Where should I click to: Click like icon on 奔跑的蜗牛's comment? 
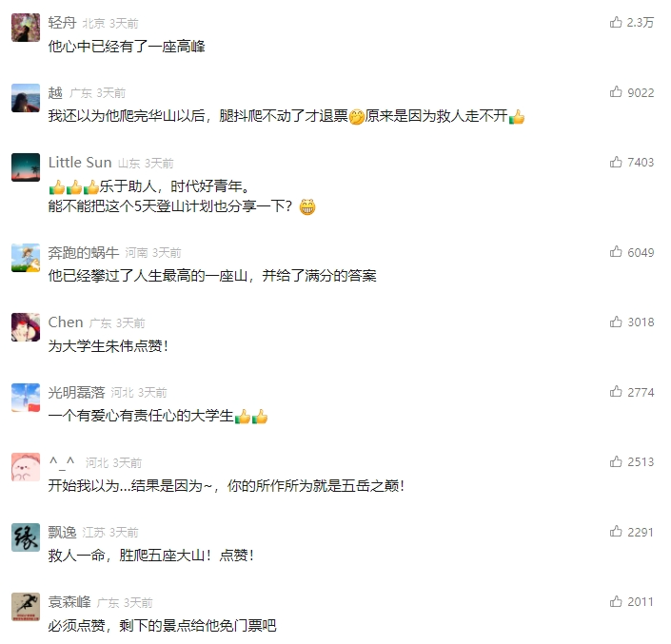click(x=616, y=252)
